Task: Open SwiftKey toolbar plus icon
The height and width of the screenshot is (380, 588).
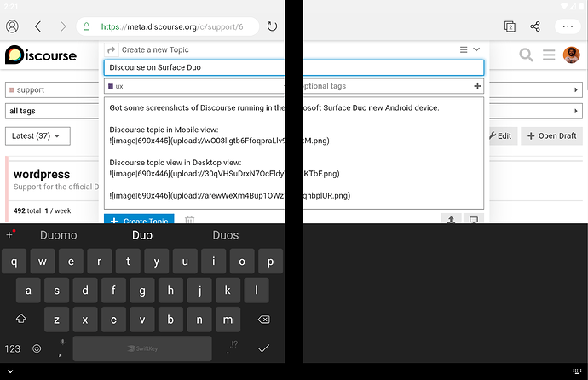Action: [x=9, y=235]
